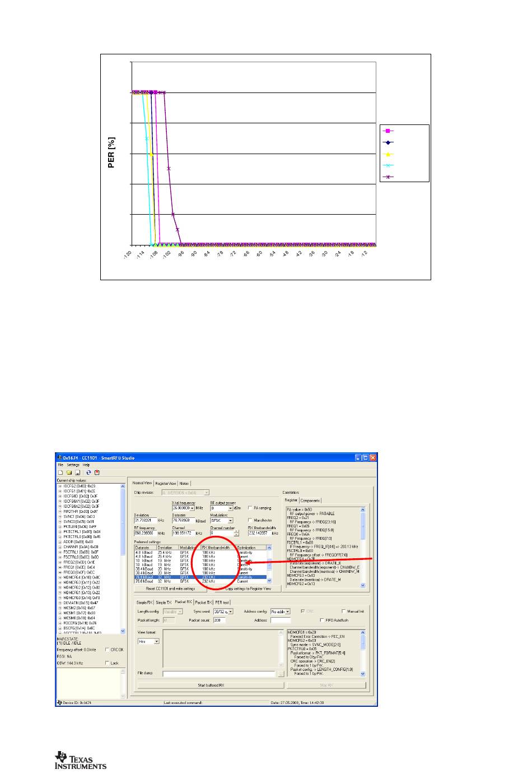
Task: Open the RF output power dropdown
Action: 230,508
